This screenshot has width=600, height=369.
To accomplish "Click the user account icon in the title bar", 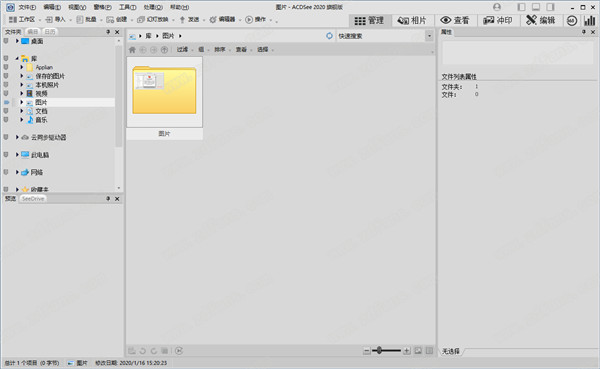I will click(x=497, y=7).
